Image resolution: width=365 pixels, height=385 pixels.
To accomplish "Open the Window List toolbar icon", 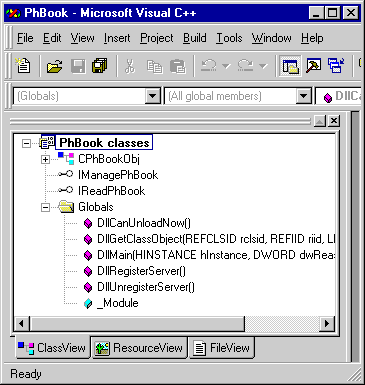I will pyautogui.click(x=336, y=65).
